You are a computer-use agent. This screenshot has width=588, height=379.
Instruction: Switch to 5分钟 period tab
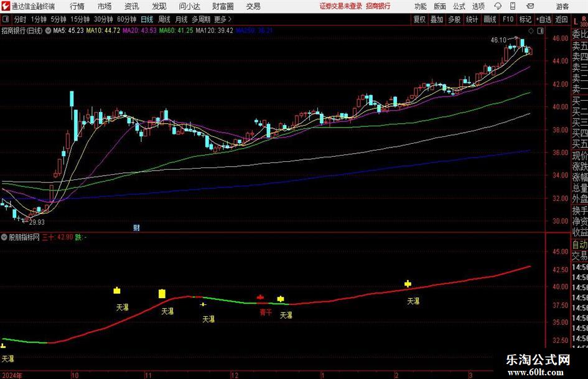[58, 19]
